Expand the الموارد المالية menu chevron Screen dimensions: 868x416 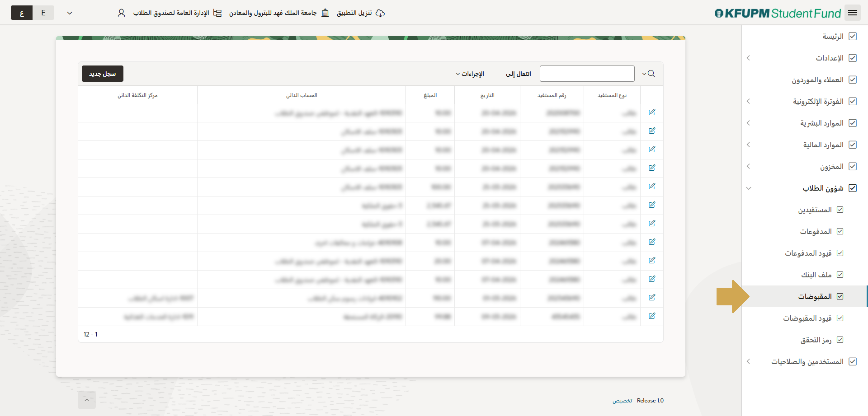pyautogui.click(x=749, y=145)
